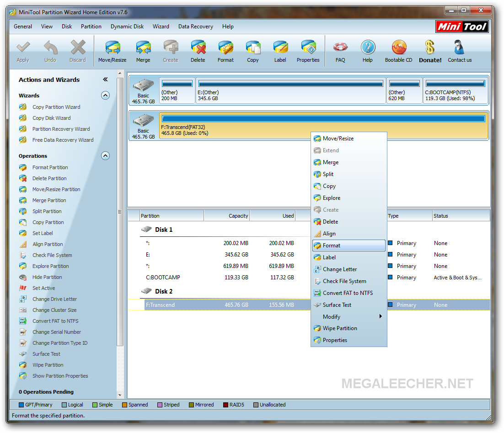Click the Bootable CD icon
The height and width of the screenshot is (433, 504).
(399, 48)
